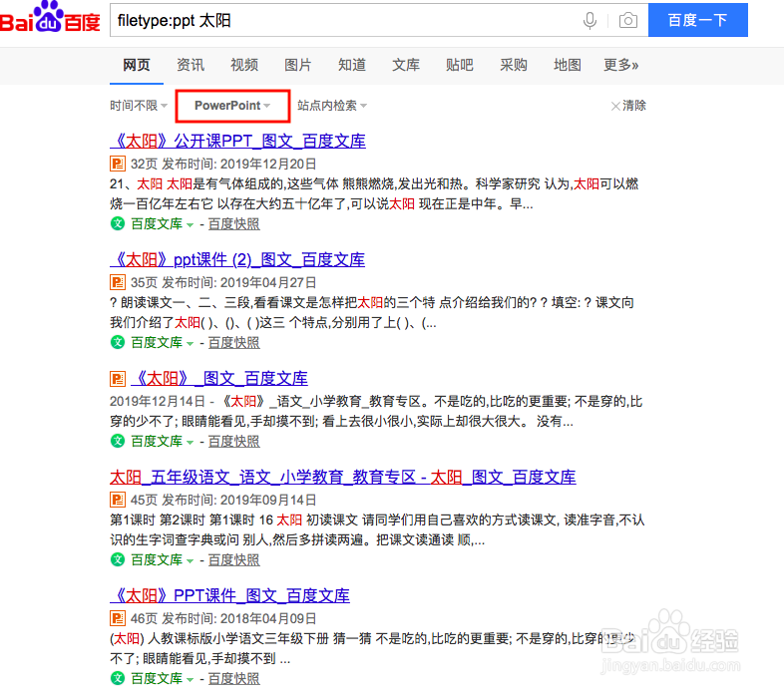Viewport: 784px width, 693px height.
Task: Click the Baidu logo
Action: (50, 17)
